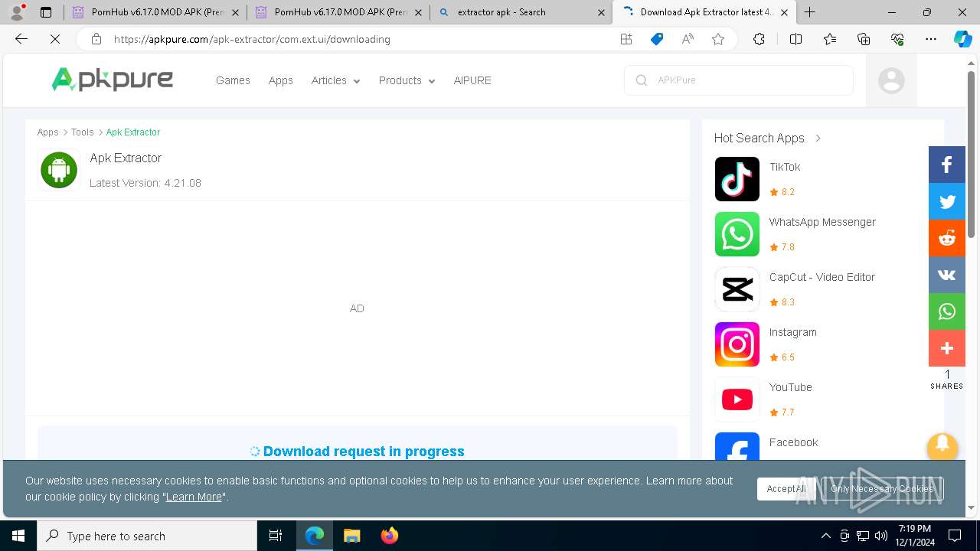Open the Instagram app icon
The width and height of the screenshot is (980, 551).
737,344
